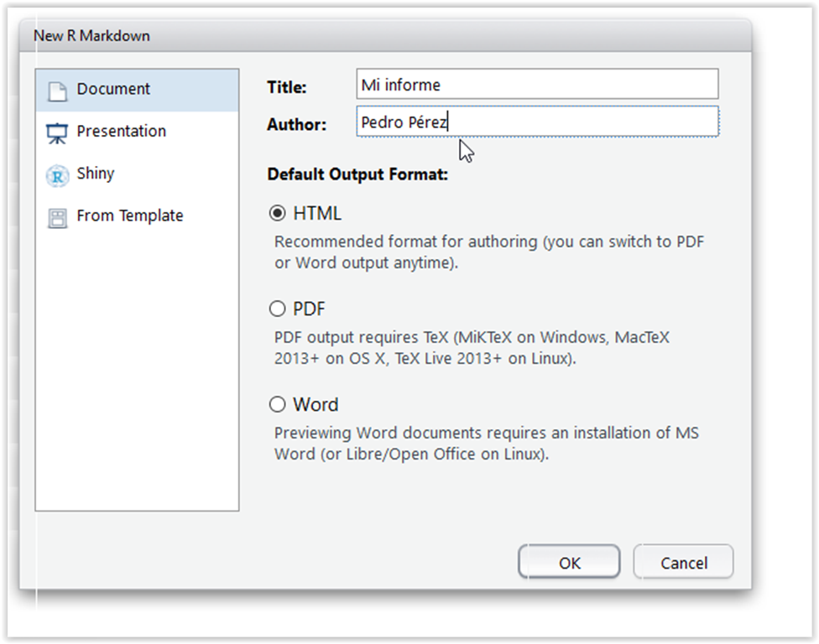
Task: Click into the Title text field
Action: 537,84
